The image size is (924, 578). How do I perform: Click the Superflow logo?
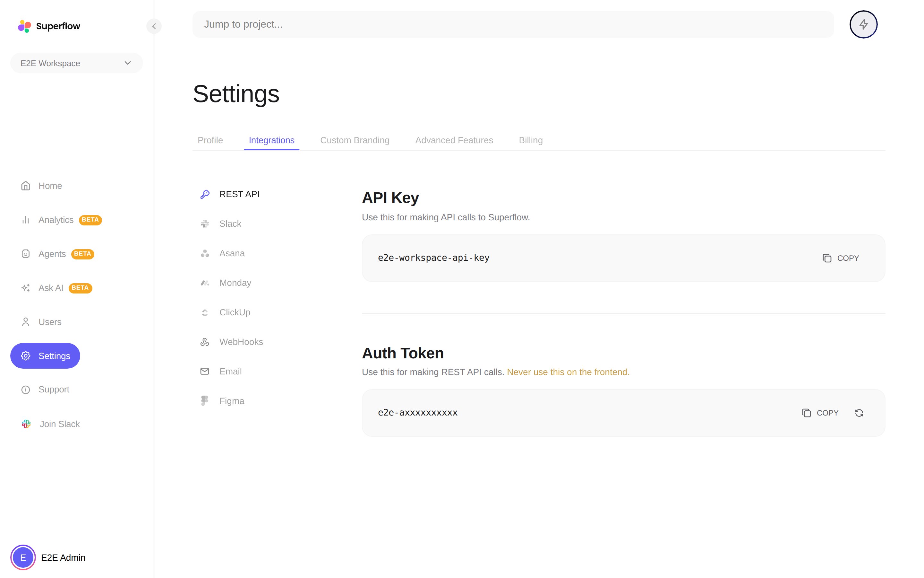coord(49,26)
